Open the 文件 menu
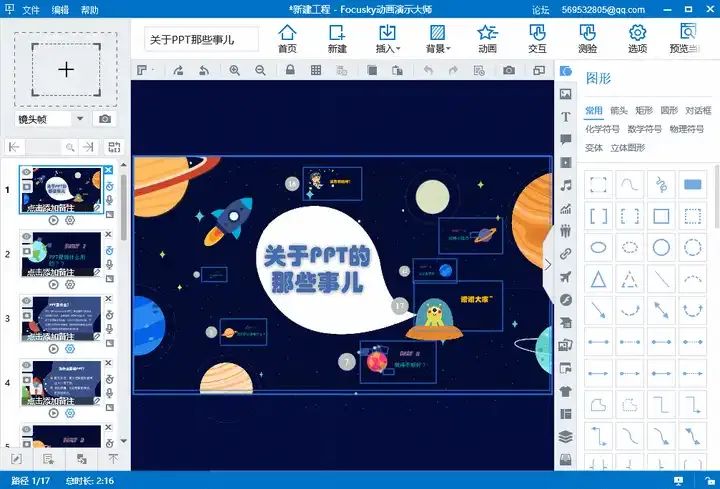Image resolution: width=720 pixels, height=489 pixels. click(x=31, y=10)
